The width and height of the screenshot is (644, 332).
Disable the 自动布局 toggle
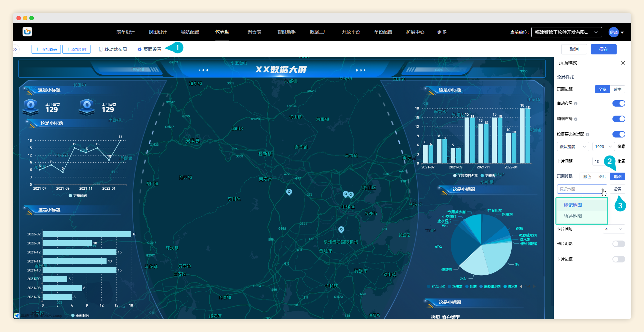pos(618,103)
